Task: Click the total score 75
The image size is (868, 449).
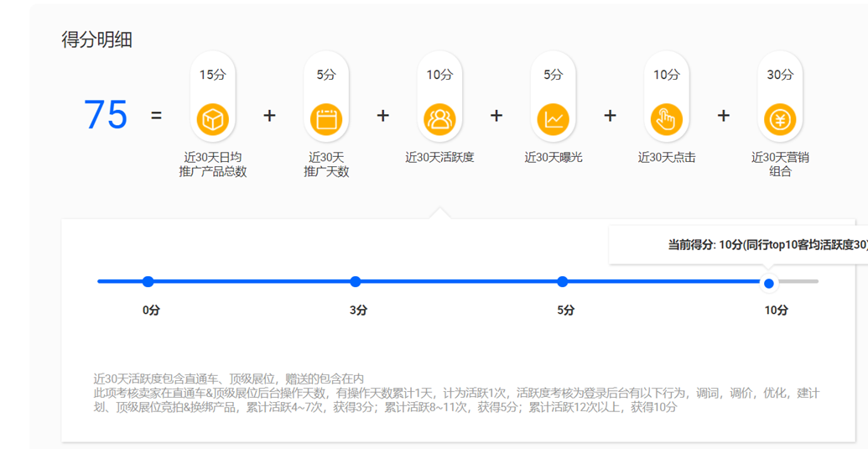Action: [x=105, y=115]
